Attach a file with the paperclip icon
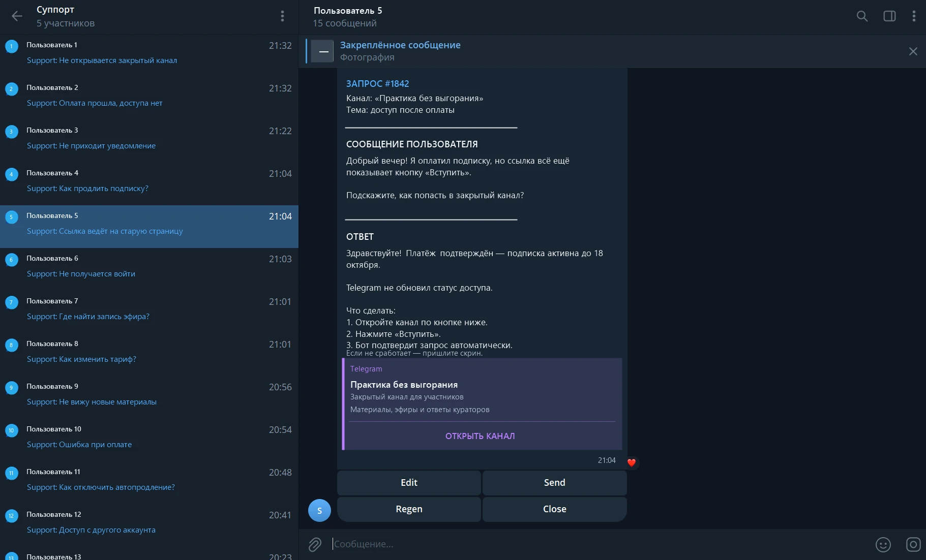926x560 pixels. (315, 544)
